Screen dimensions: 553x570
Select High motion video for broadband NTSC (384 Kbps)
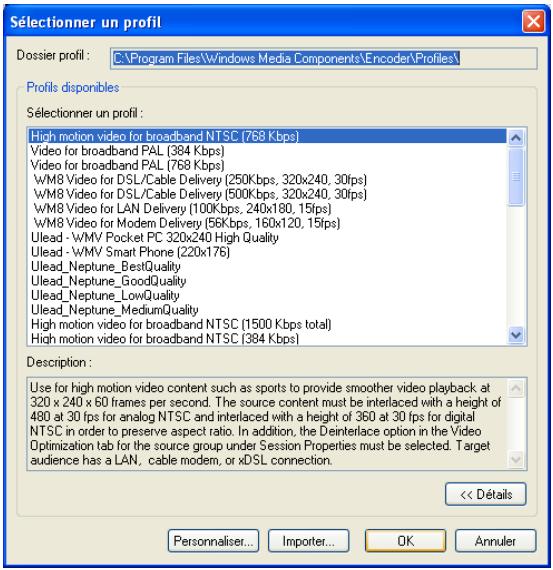tap(267, 338)
